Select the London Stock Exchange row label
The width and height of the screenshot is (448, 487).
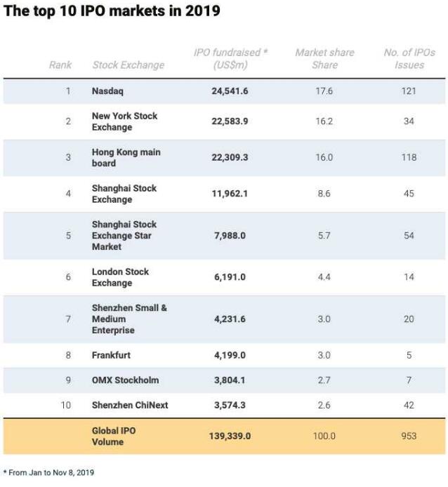pos(120,277)
